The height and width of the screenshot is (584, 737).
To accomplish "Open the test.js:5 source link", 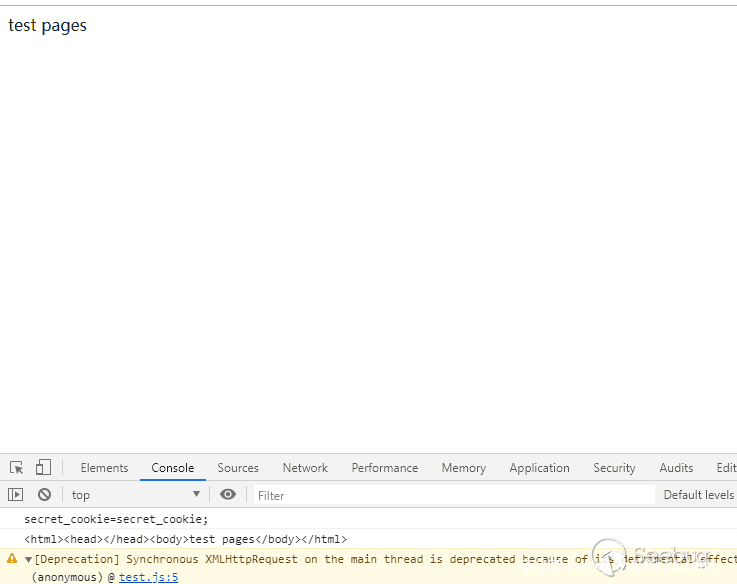I will coord(148,577).
